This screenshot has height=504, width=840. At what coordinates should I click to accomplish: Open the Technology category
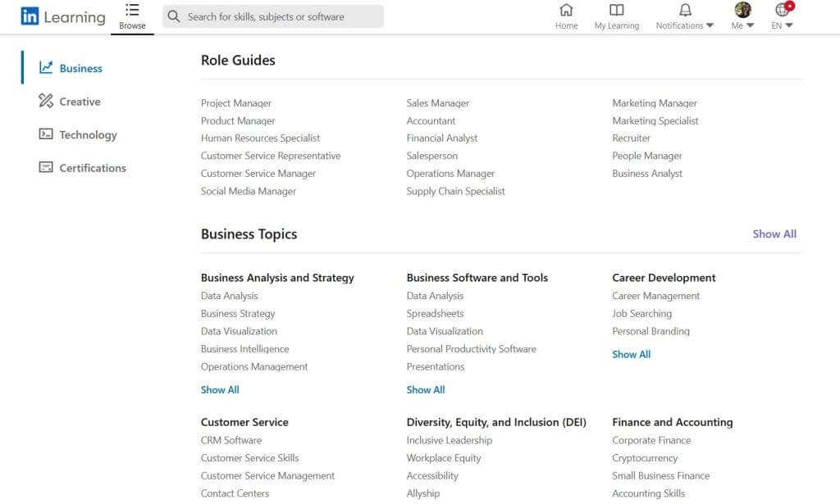click(88, 134)
